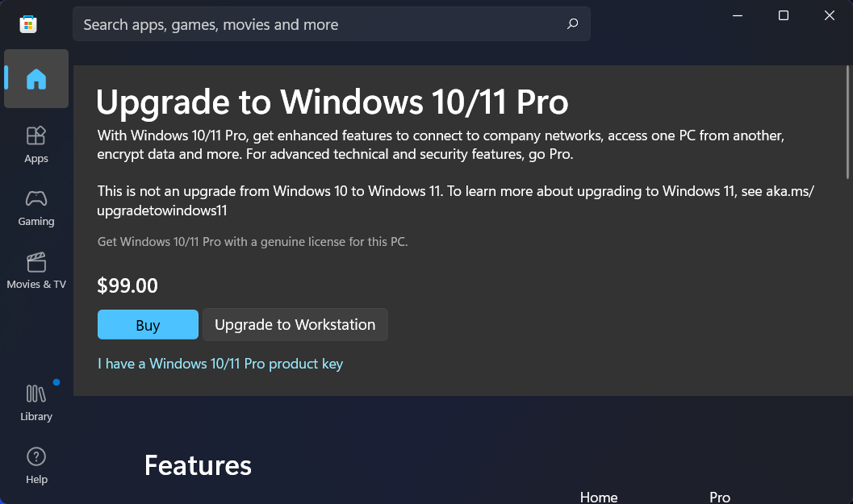The height and width of the screenshot is (504, 853).
Task: Browse Movies & TV via its sidebar icon
Action: pyautogui.click(x=36, y=262)
